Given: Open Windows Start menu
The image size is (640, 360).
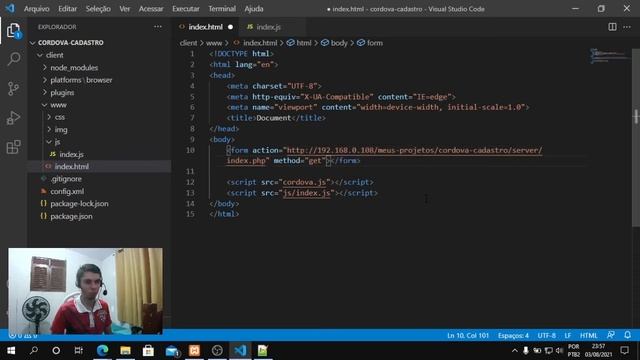Looking at the screenshot, I should tap(11, 351).
